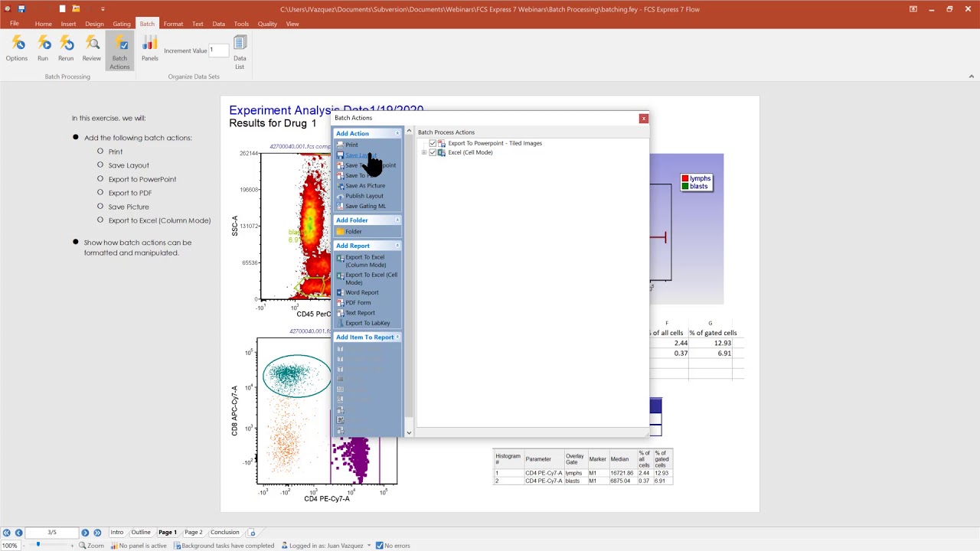
Task: Switch to the Format ribbon tab
Action: [173, 24]
